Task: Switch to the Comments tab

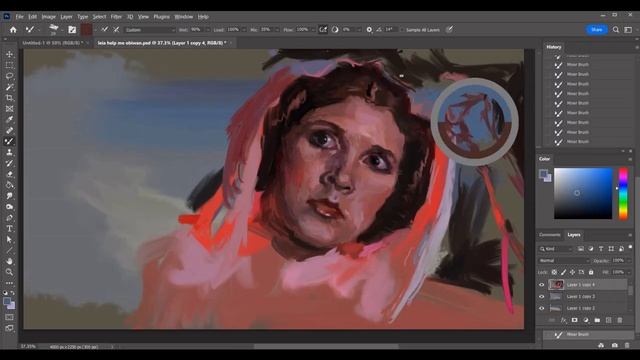Action: click(550, 235)
